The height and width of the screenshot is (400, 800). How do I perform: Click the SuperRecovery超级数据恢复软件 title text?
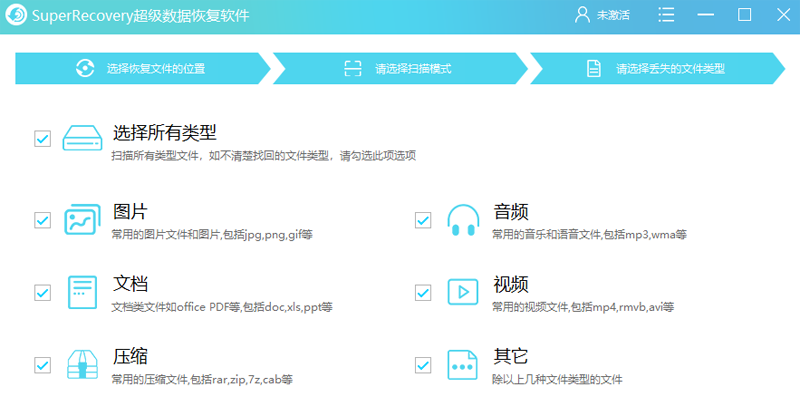[x=141, y=16]
